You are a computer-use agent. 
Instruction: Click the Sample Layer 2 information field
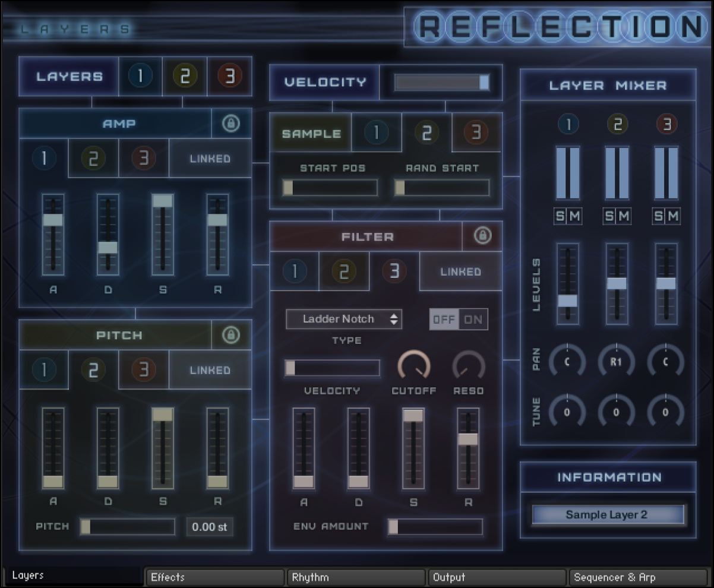608,515
